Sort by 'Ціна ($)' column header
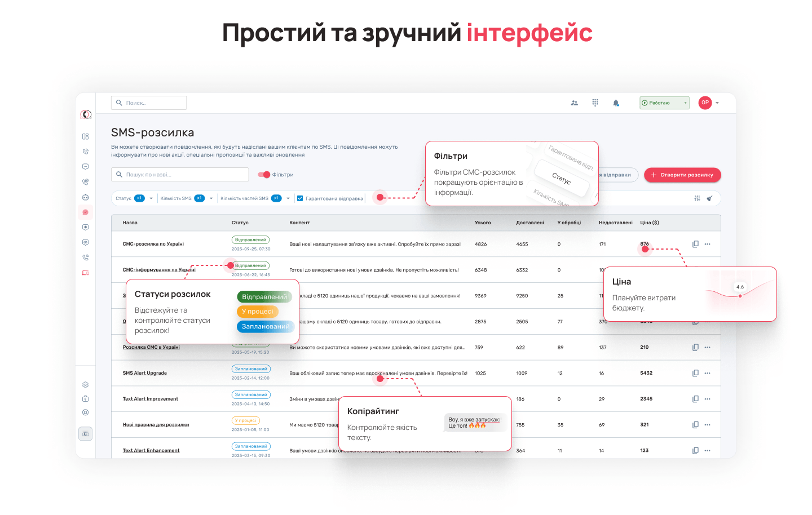 pyautogui.click(x=650, y=223)
